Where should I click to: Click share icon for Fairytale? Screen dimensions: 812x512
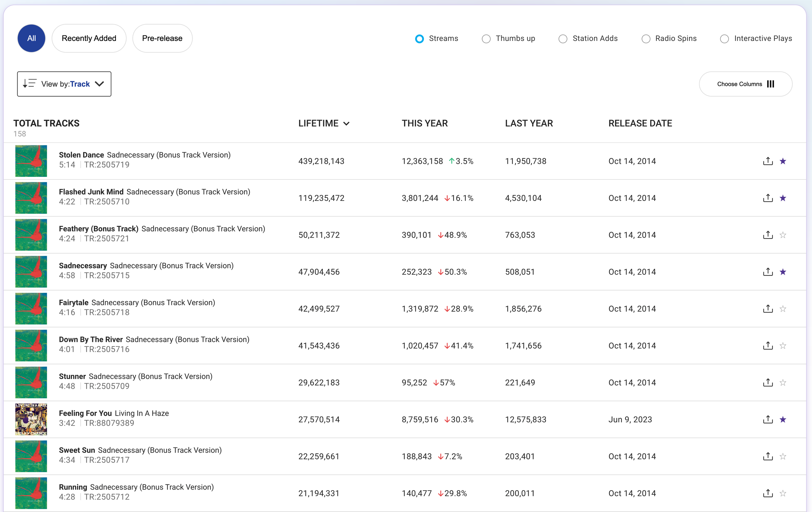coord(768,309)
